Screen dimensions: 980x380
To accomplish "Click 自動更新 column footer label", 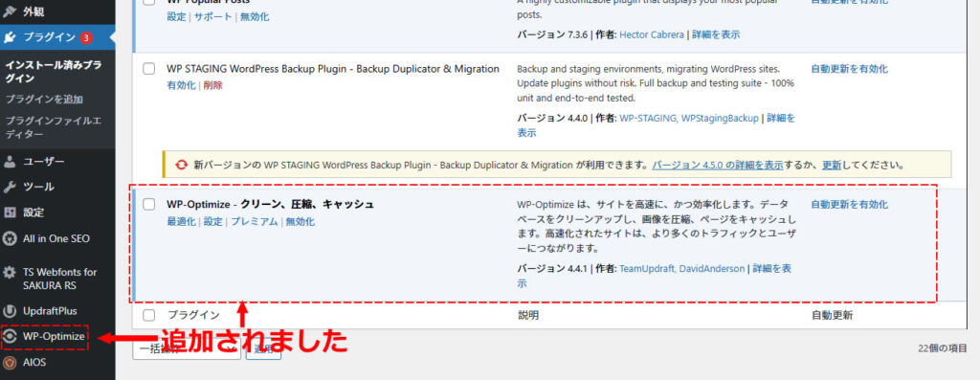I will click(832, 315).
